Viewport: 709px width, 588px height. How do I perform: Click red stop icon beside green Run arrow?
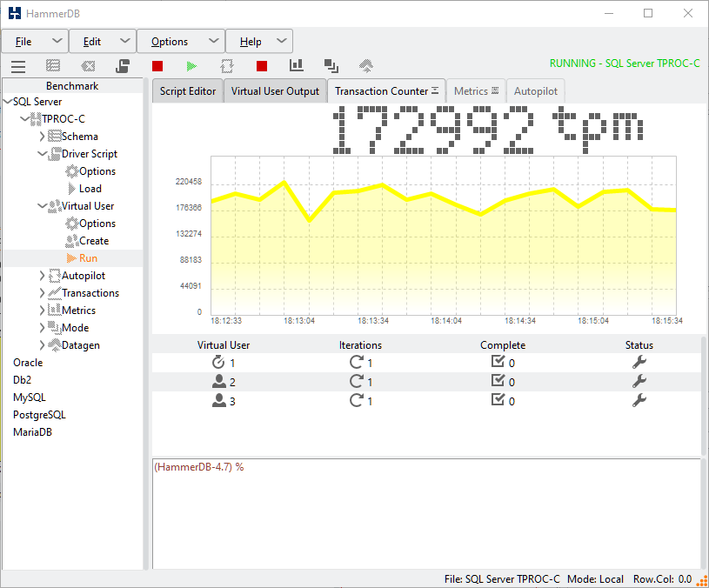157,66
